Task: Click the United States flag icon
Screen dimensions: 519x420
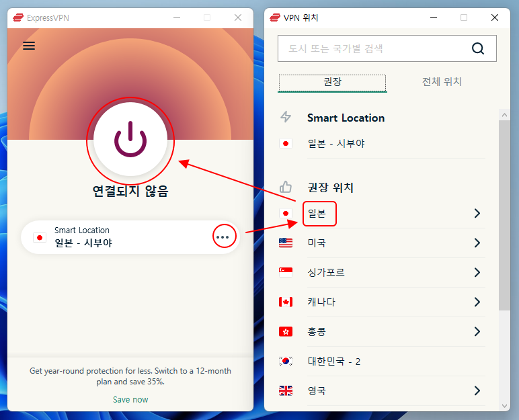Action: coord(286,243)
